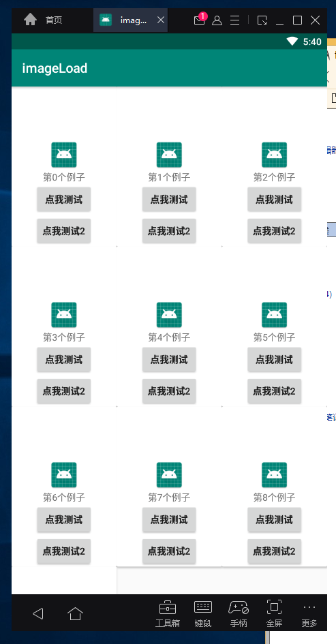Image resolution: width=336 pixels, height=644 pixels.
Task: Open the emulator hamburger menu
Action: tap(234, 20)
